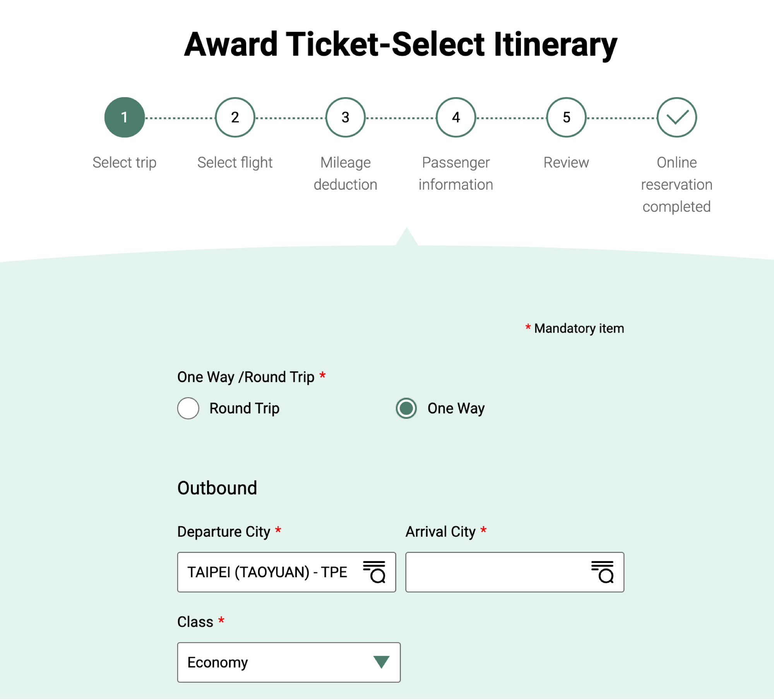This screenshot has height=700, width=774.
Task: Click the reservation completed checkmark icon
Action: tap(676, 117)
